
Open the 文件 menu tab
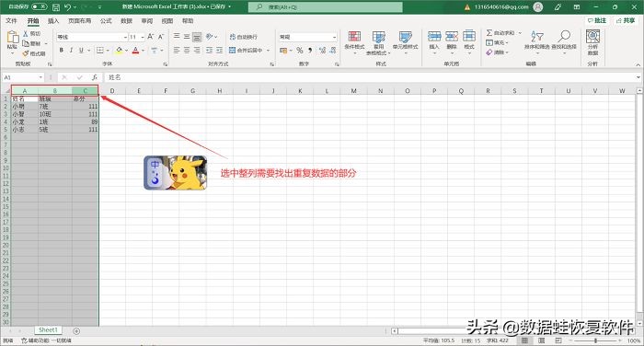[11, 20]
